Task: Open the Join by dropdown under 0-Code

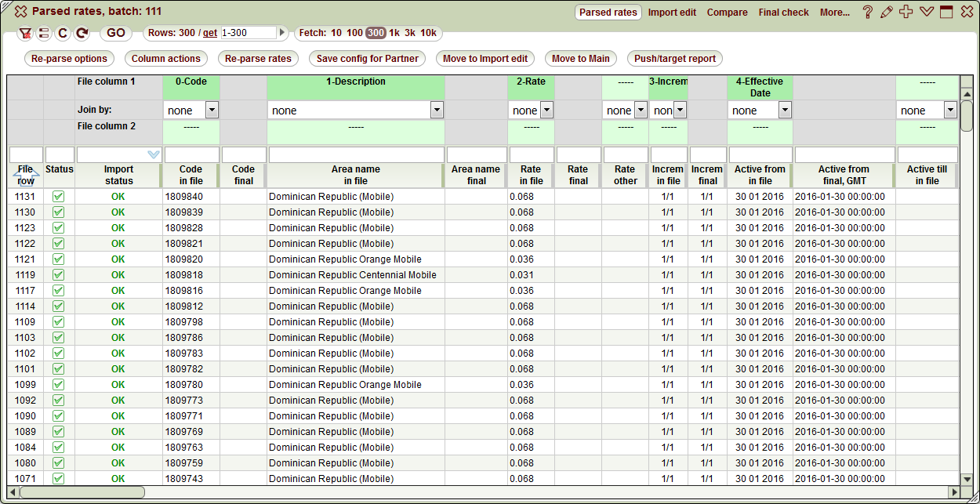Action: click(x=191, y=110)
